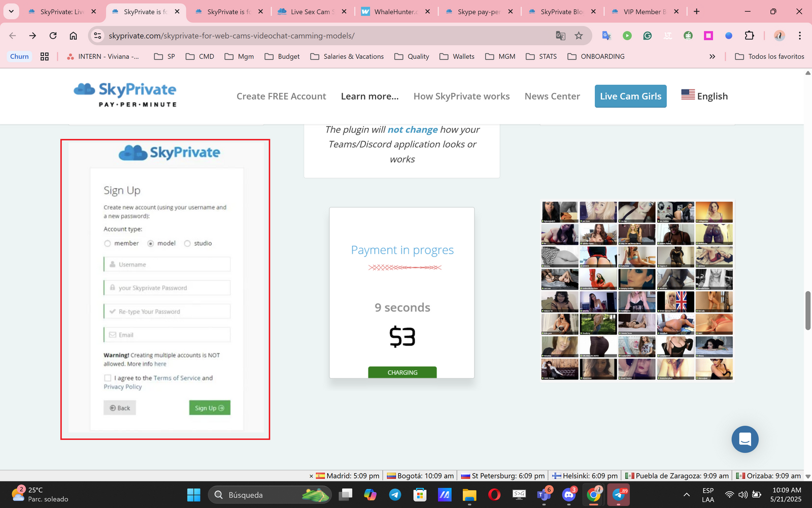The width and height of the screenshot is (812, 508).
Task: Open the blue circle extension
Action: pyautogui.click(x=729, y=36)
